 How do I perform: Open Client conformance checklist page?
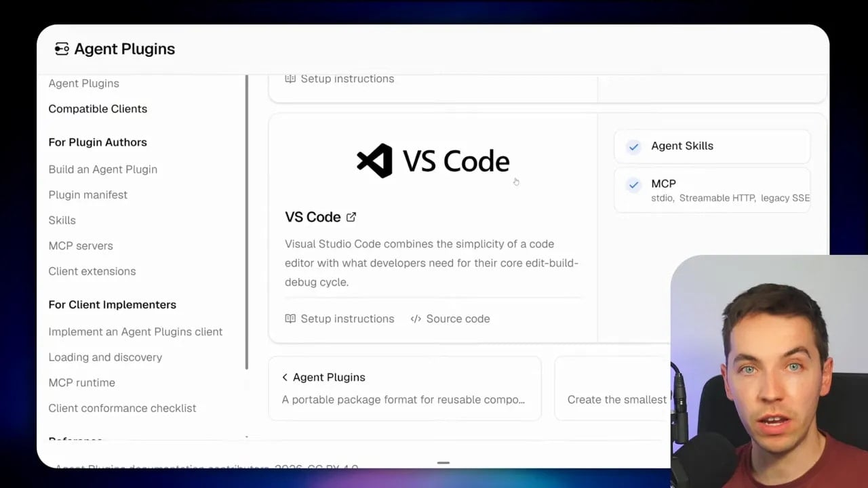tap(122, 408)
